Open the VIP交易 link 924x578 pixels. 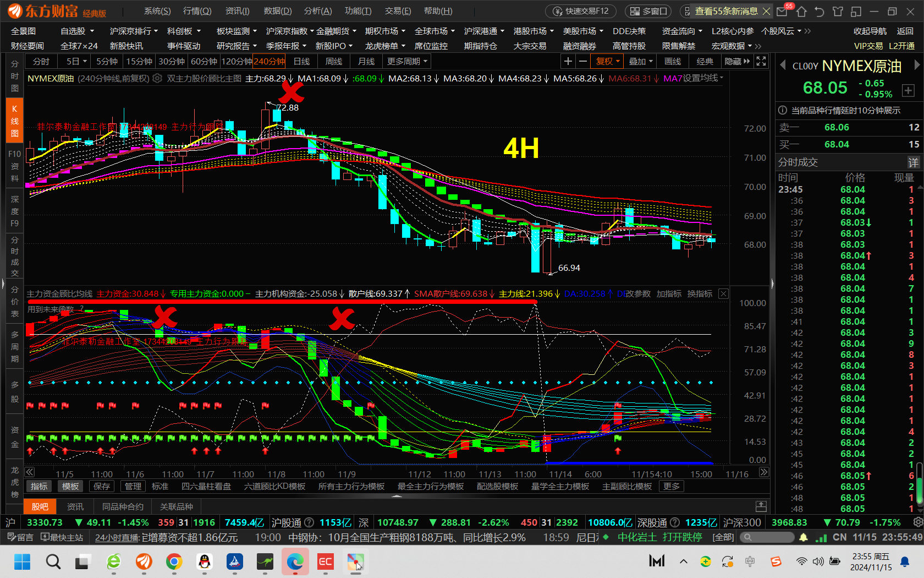click(868, 46)
